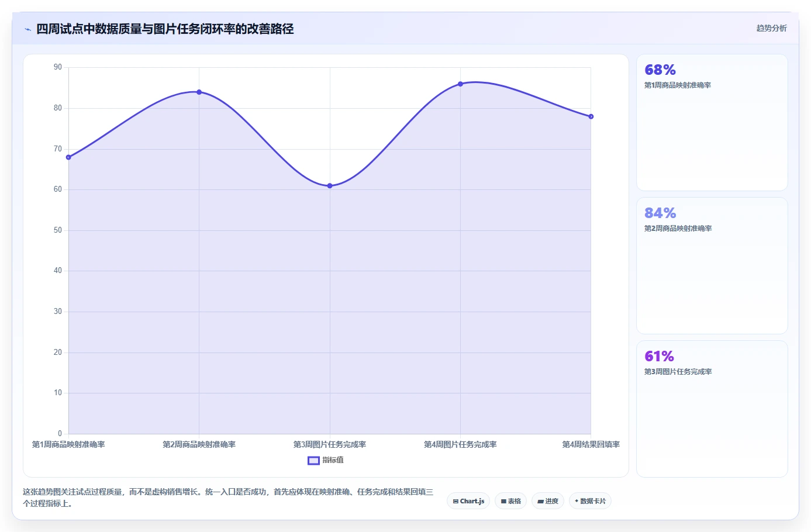Screen dimensions: 811x532
Task: Click the 趋势分析 label in the header
Action: pyautogui.click(x=771, y=28)
